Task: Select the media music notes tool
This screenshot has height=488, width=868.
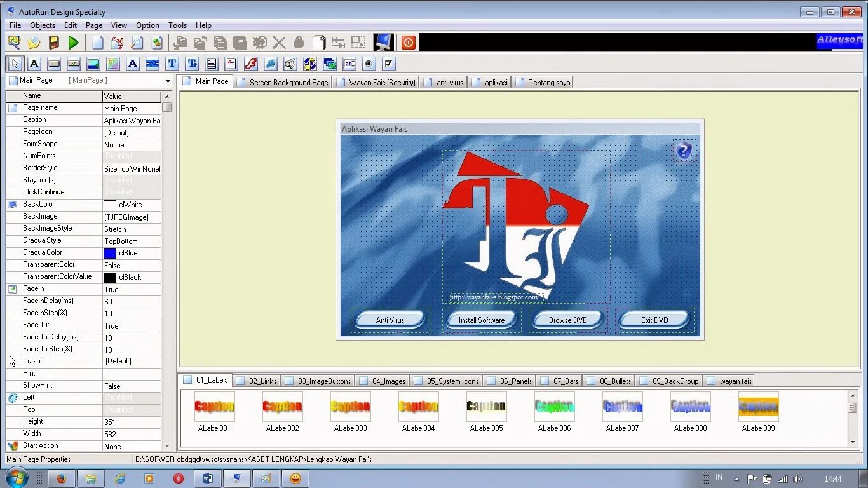Action: pos(309,64)
